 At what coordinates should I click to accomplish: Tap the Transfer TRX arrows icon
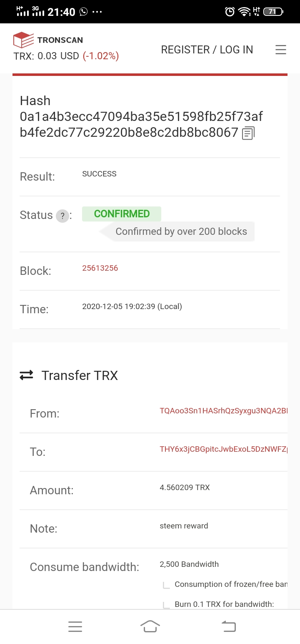[27, 375]
